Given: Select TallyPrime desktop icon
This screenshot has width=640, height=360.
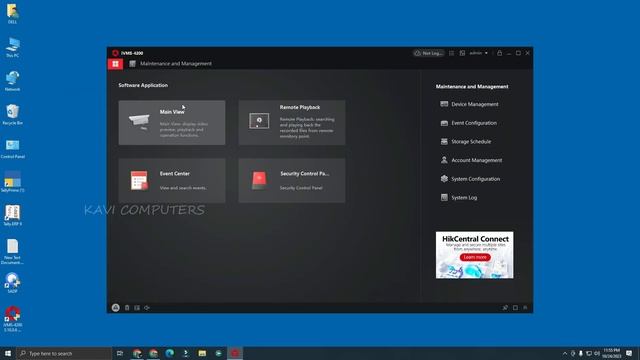Looking at the screenshot, I should click(x=13, y=182).
